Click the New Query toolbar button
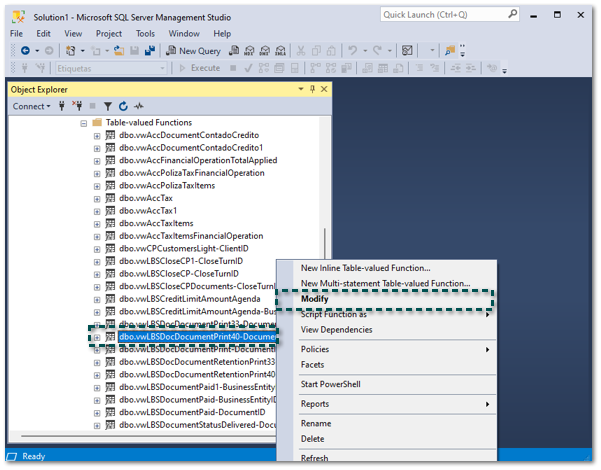The width and height of the screenshot is (601, 470). (193, 51)
